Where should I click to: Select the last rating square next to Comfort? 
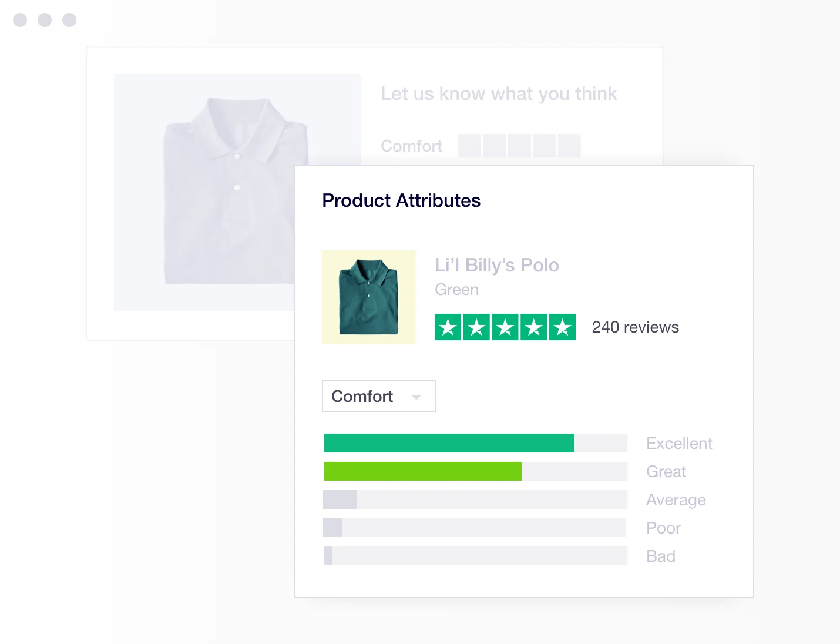click(x=570, y=145)
